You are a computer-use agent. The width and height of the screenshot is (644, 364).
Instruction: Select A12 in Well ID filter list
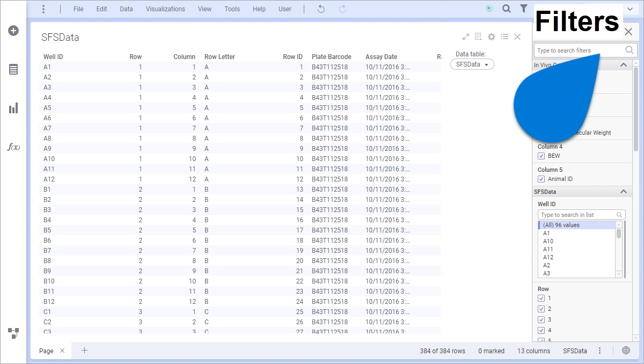point(548,257)
